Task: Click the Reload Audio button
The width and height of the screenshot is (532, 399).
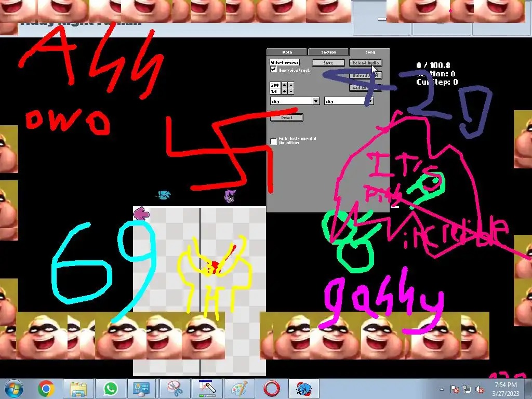Action: pyautogui.click(x=366, y=63)
